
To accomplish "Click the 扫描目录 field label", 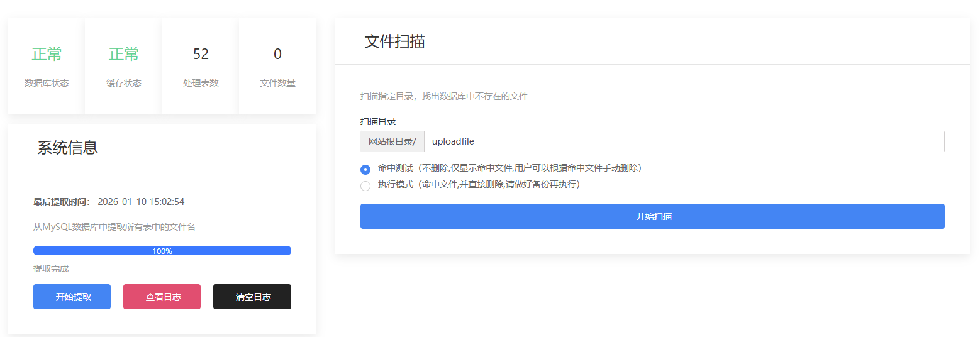I will (377, 121).
